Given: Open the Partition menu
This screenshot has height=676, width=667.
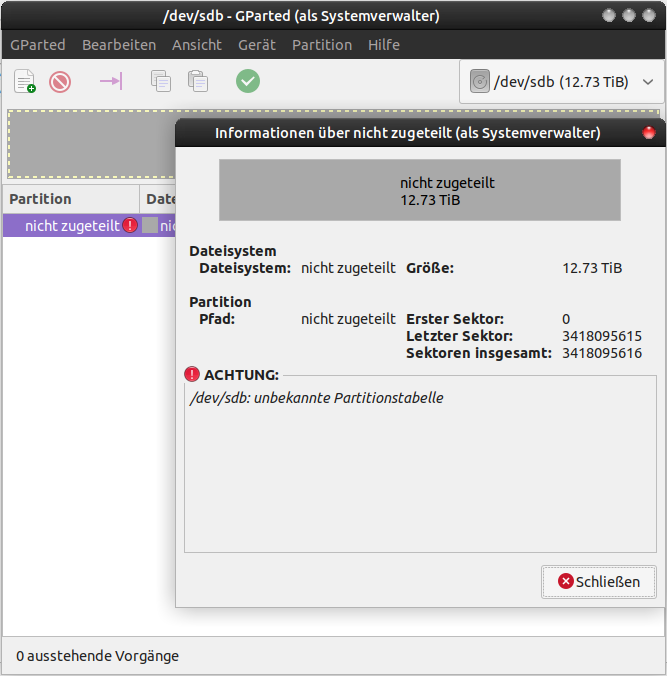Looking at the screenshot, I should pyautogui.click(x=322, y=45).
